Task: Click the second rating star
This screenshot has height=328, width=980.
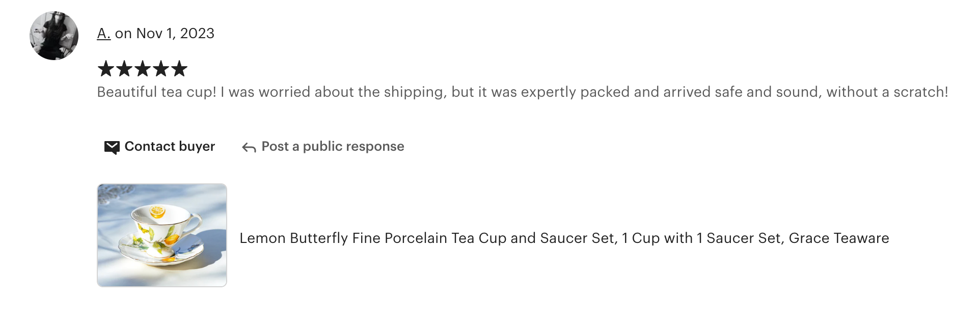Action: click(x=124, y=69)
